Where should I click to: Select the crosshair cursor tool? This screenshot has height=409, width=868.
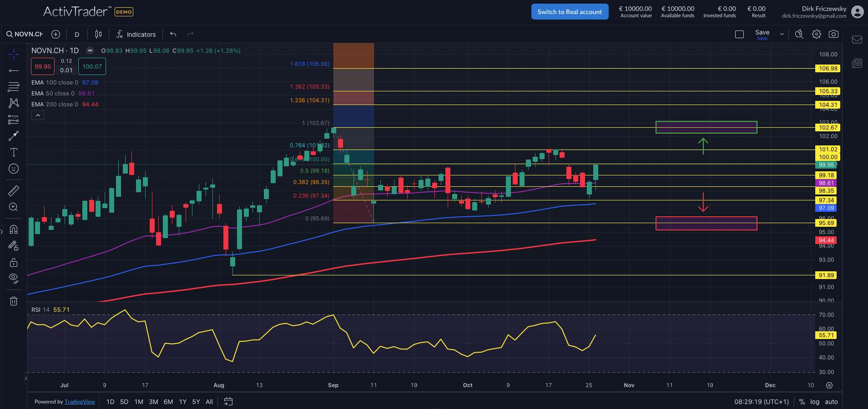tap(14, 55)
